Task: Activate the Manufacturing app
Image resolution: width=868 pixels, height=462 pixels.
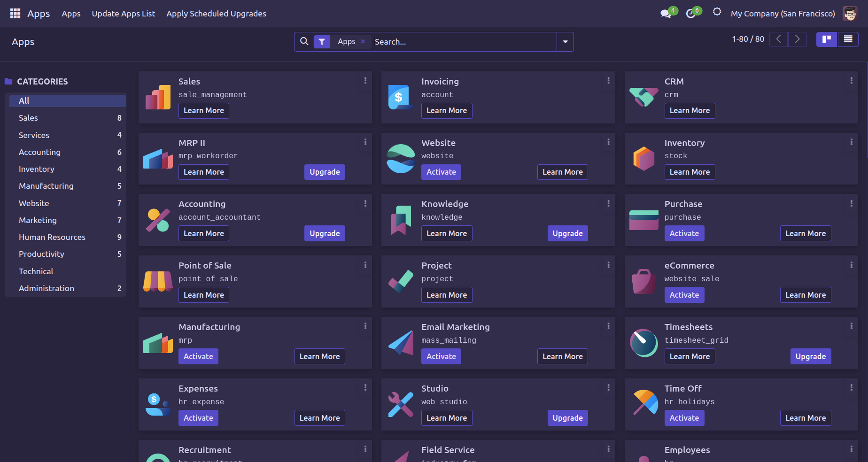Action: 198,356
